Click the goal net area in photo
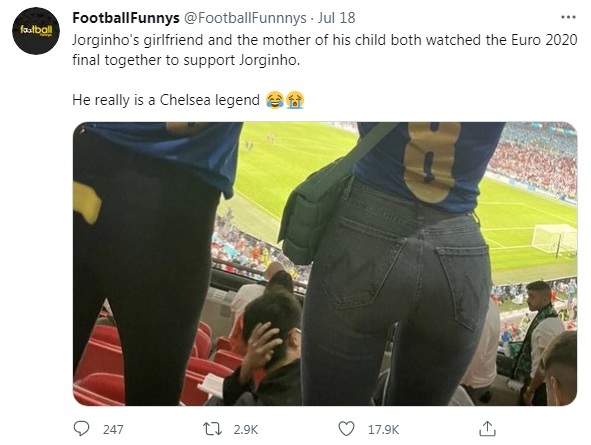The height and width of the screenshot is (445, 591). click(x=554, y=239)
